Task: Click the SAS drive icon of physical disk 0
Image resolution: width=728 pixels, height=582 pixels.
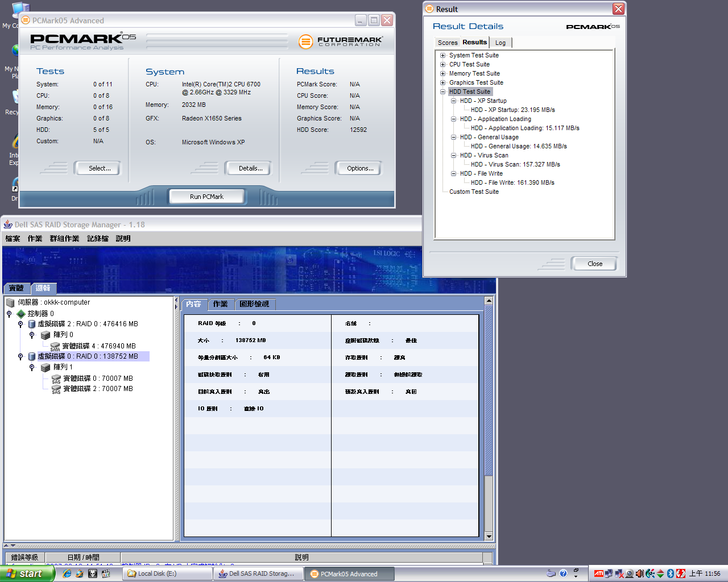Action: tap(56, 379)
